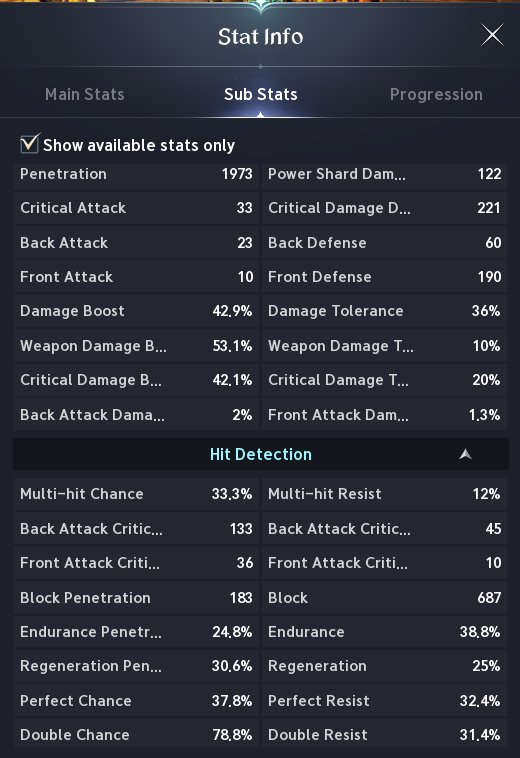The image size is (520, 758).
Task: Click the Multi-hit Chance stat
Action: tap(136, 494)
